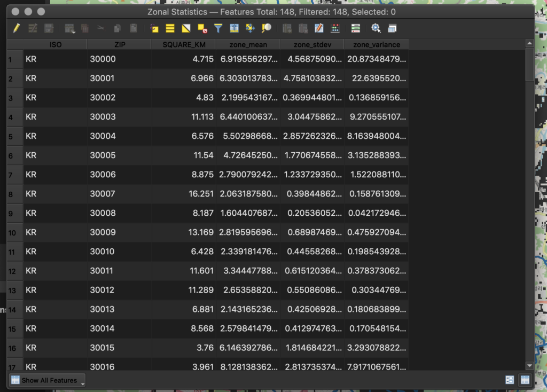Zoom map to selected rows
This screenshot has height=392, width=547.
coord(266,28)
